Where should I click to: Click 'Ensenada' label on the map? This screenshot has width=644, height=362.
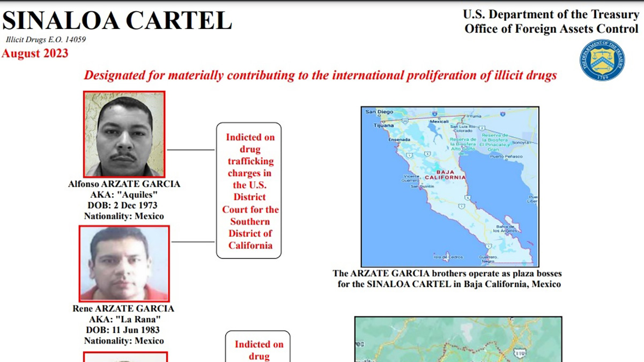pos(399,139)
